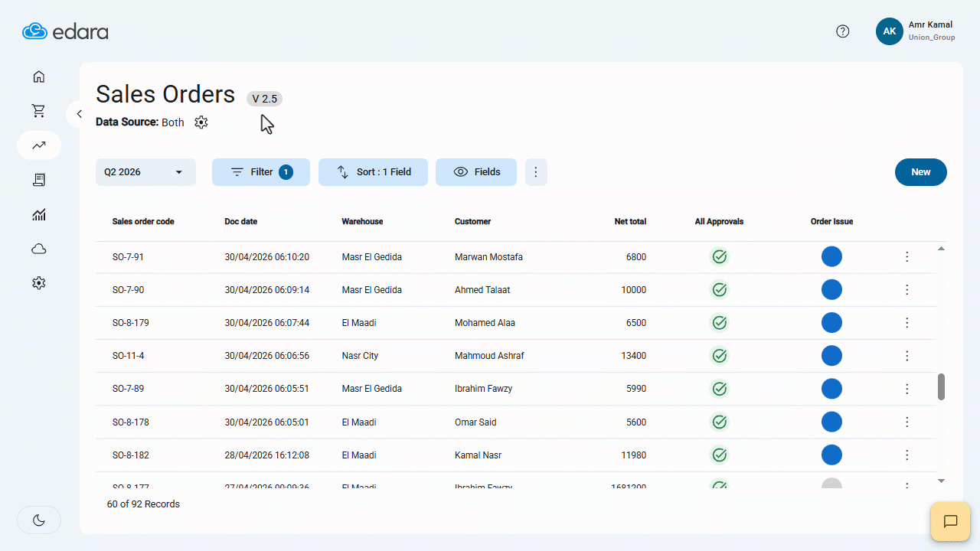The height and width of the screenshot is (551, 980).
Task: Open Data Source settings gear
Action: (201, 122)
